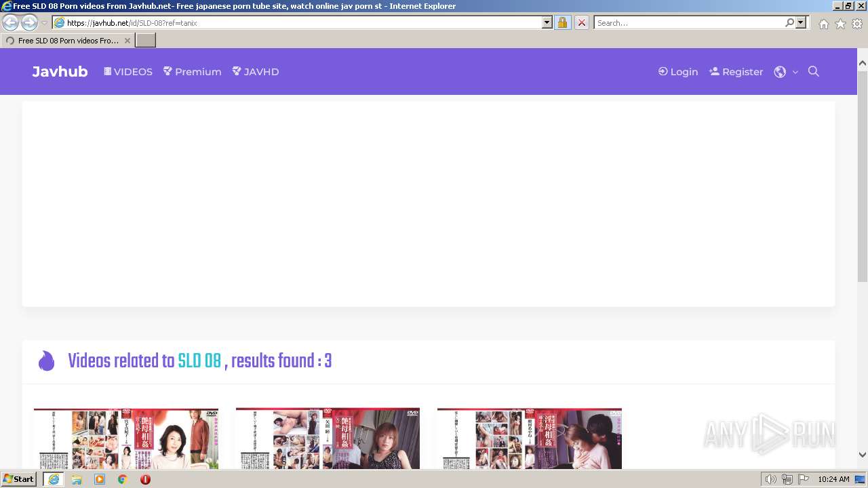The width and height of the screenshot is (868, 488).
Task: Open the search provider dropdown arrow
Action: tap(801, 22)
